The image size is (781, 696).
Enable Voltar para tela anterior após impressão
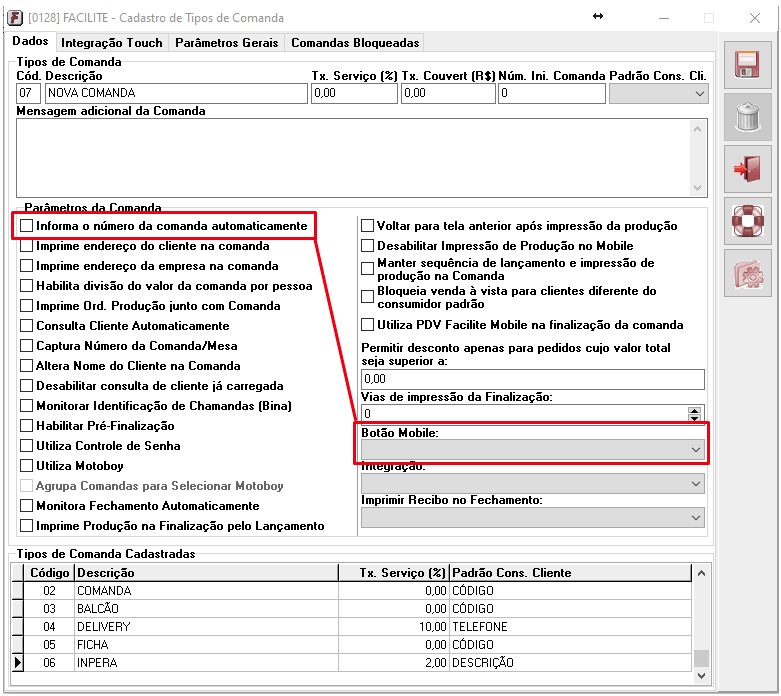(368, 226)
